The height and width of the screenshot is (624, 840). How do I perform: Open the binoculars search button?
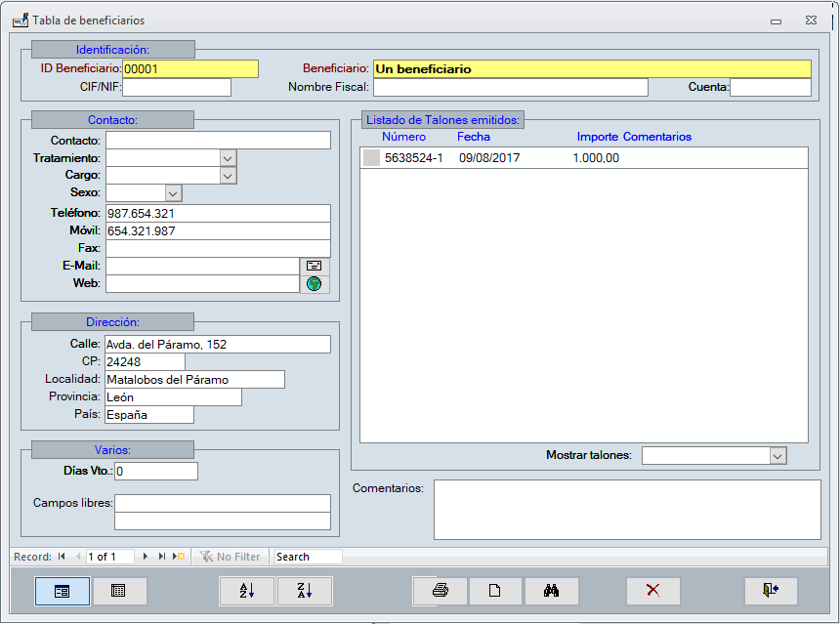tap(551, 591)
